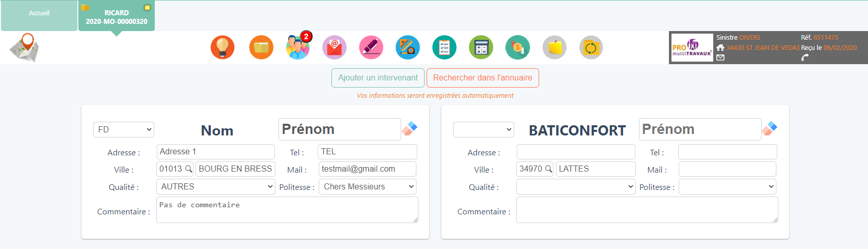Click the light bulb icon in toolbar
Image resolution: width=868 pixels, height=249 pixels.
coord(222,48)
